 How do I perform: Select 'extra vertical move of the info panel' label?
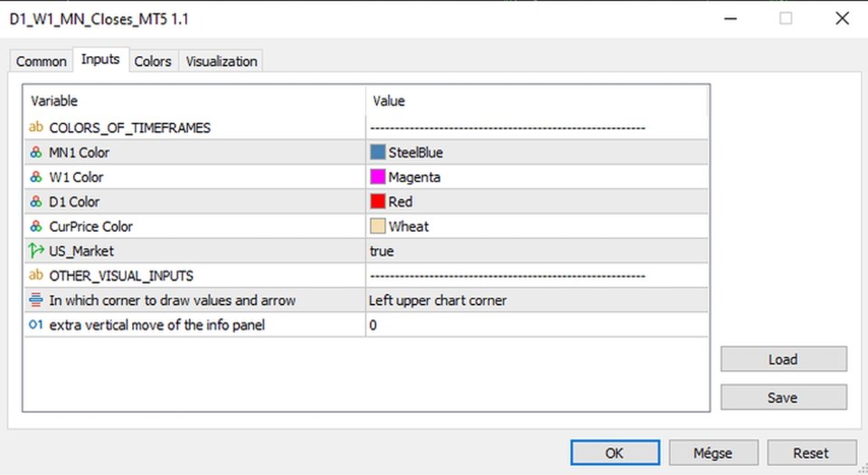(157, 325)
